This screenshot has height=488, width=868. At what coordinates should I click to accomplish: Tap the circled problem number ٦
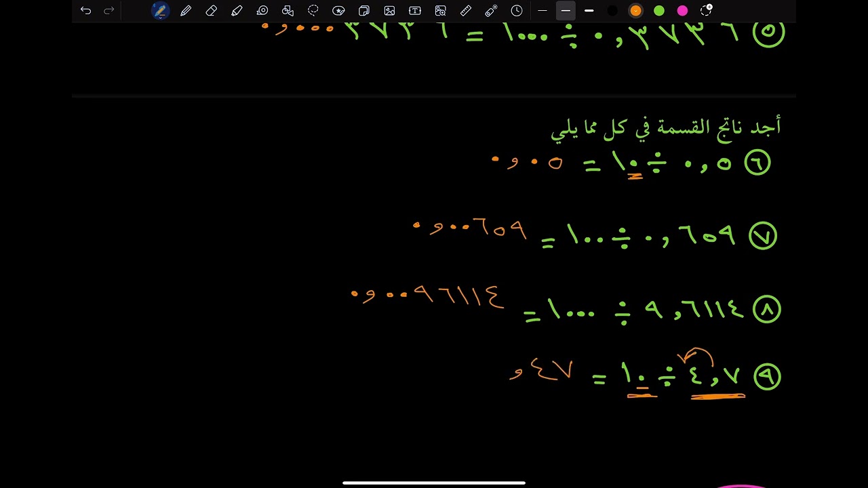tap(757, 163)
